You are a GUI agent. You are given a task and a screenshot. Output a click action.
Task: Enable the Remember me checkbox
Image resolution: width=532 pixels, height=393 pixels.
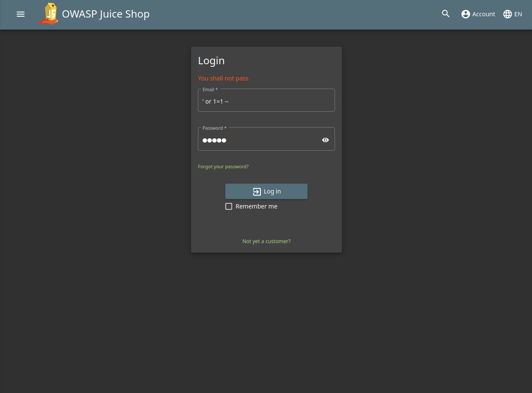click(229, 206)
